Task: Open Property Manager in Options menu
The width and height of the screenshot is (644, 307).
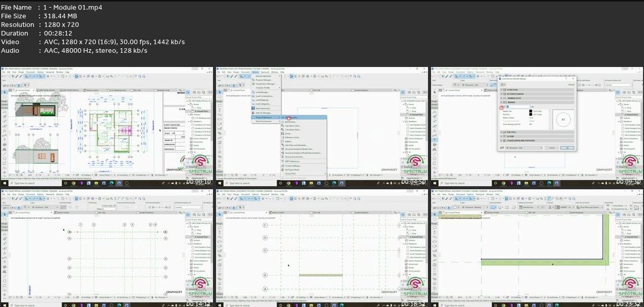Action: [x=266, y=80]
